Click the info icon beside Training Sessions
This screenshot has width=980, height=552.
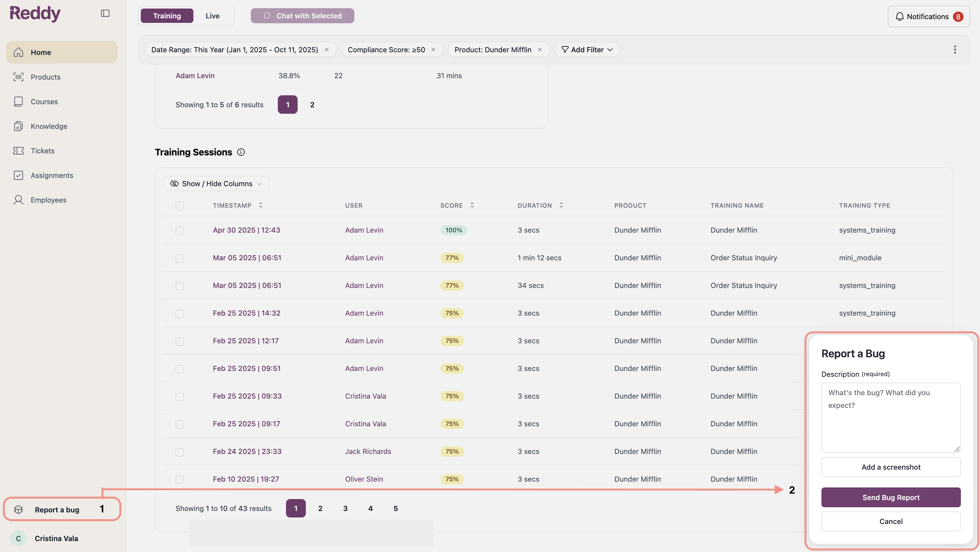click(241, 152)
